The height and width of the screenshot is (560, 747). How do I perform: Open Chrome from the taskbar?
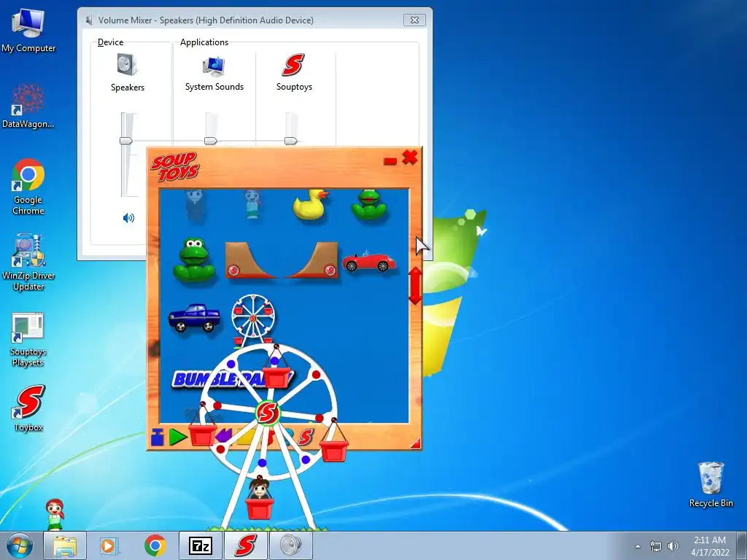click(155, 545)
